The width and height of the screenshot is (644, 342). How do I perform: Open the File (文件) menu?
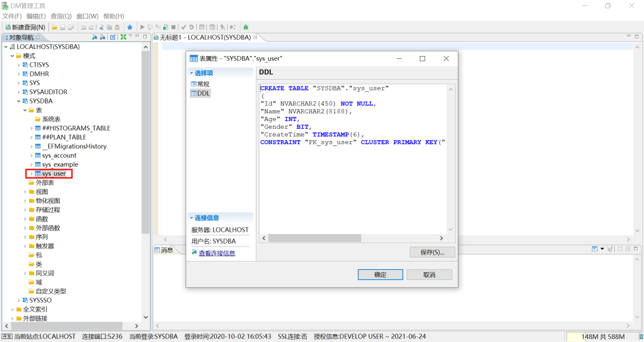click(12, 16)
